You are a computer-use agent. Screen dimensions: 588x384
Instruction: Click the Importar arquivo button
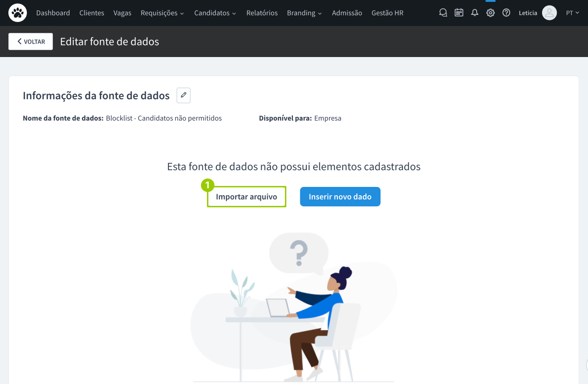click(x=246, y=197)
